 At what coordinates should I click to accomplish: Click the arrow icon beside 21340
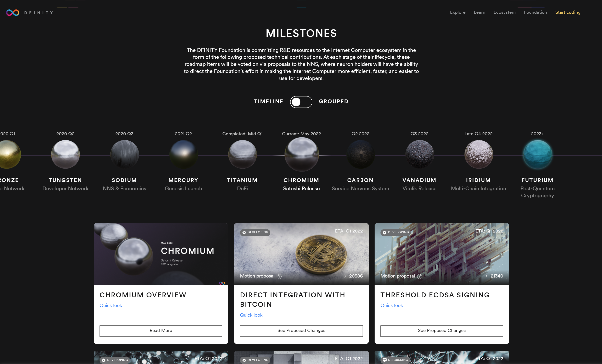tap(484, 276)
